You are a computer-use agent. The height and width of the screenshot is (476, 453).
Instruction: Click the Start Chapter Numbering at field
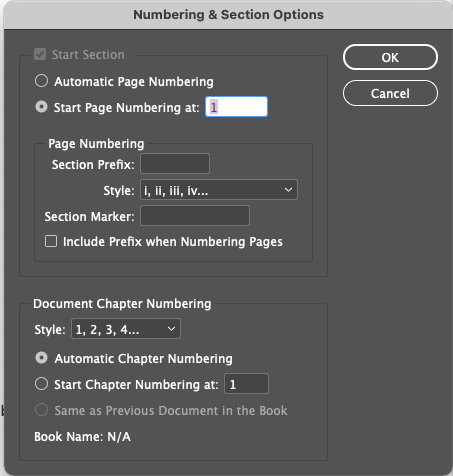246,384
